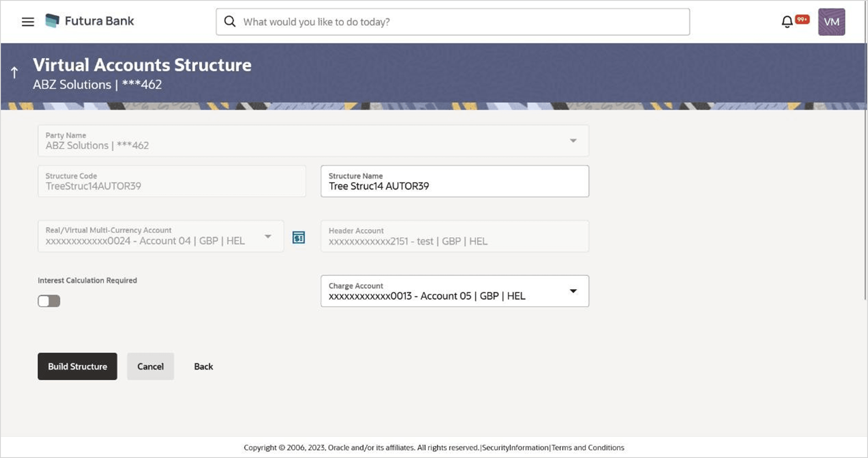This screenshot has height=458, width=868.
Task: Edit the Structure Name input field
Action: (x=454, y=186)
